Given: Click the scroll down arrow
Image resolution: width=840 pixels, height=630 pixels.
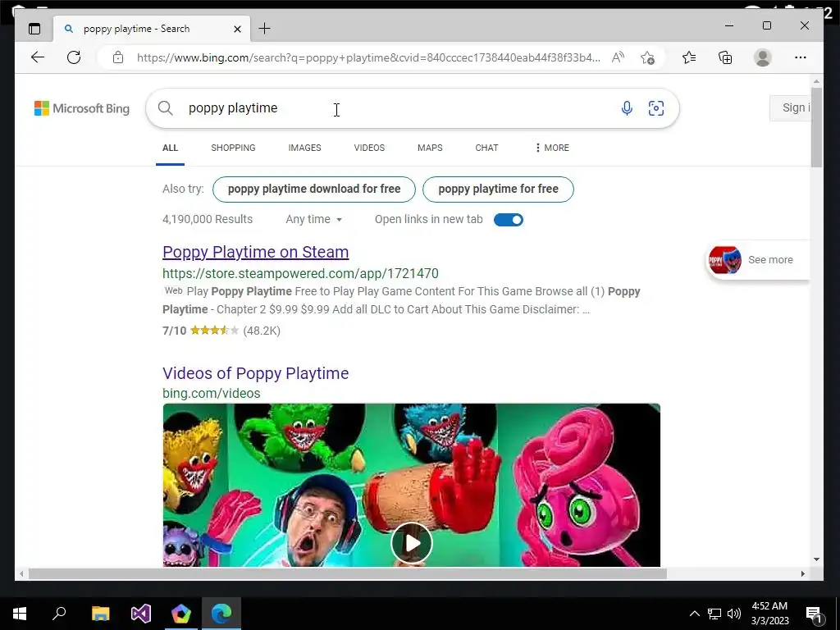Looking at the screenshot, I should click(816, 559).
